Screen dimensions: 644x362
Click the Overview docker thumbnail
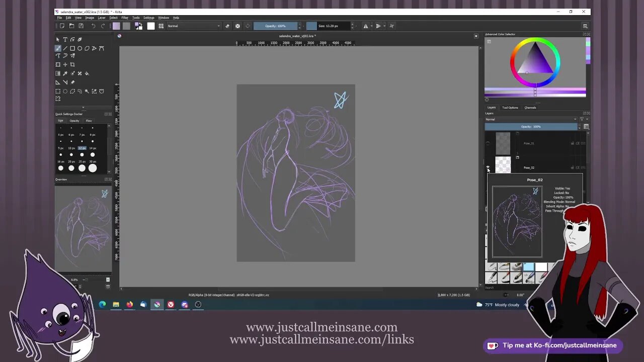84,229
